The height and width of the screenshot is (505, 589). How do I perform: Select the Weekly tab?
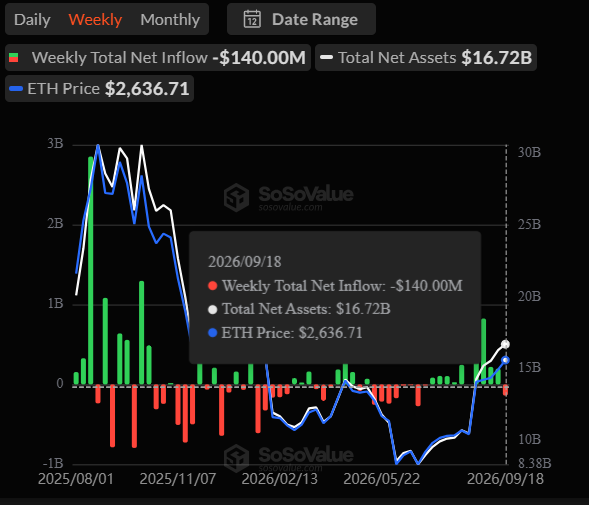tap(95, 20)
